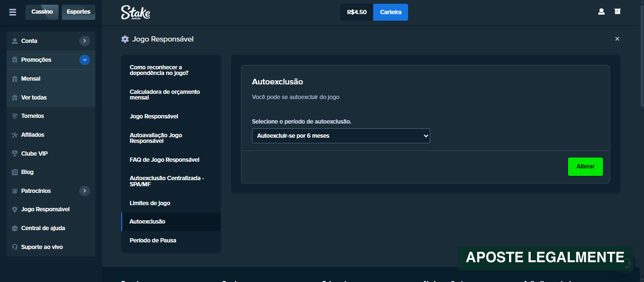This screenshot has height=282, width=644.
Task: Open Período de Pausa section
Action: (x=171, y=241)
